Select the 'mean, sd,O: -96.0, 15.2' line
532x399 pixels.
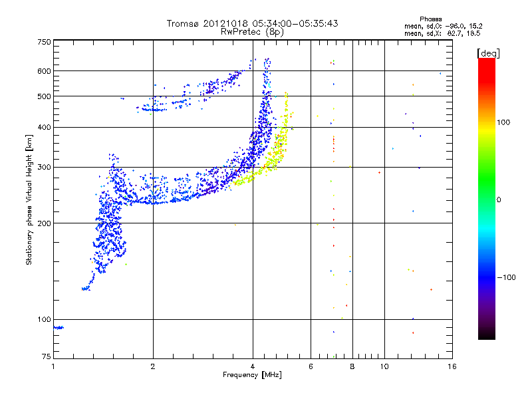tap(443, 26)
